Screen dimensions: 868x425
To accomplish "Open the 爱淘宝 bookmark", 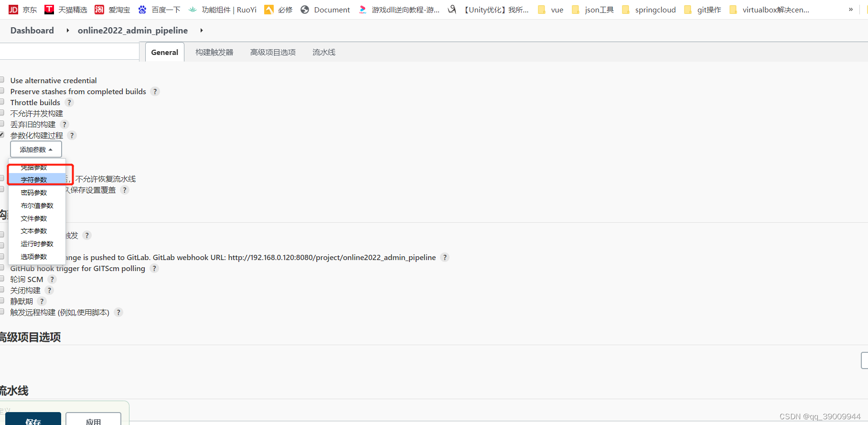I will pos(112,10).
